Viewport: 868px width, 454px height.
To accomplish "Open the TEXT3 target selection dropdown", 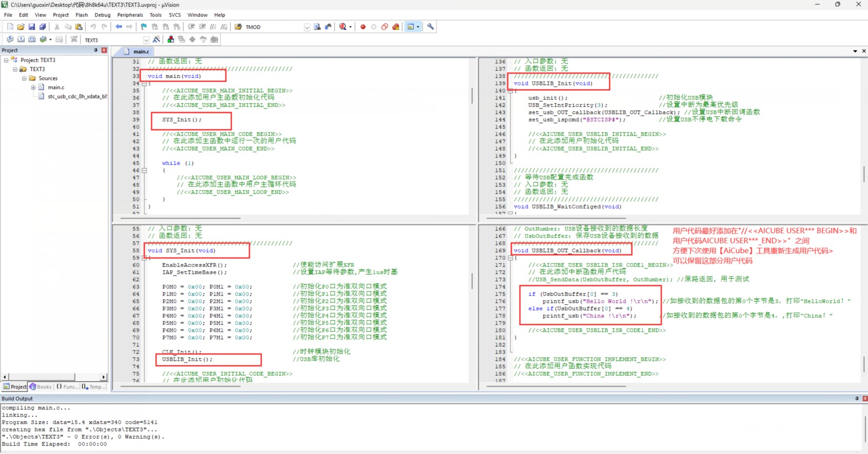I will [146, 40].
